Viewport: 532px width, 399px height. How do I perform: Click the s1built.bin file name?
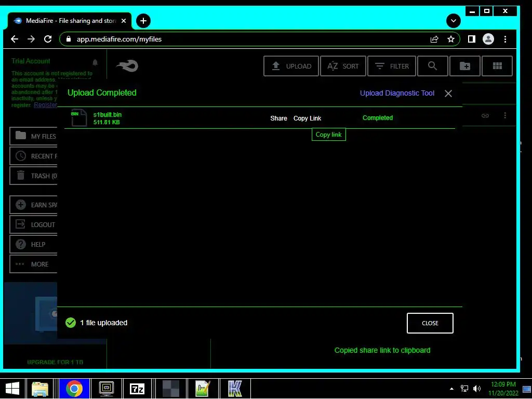tap(107, 115)
